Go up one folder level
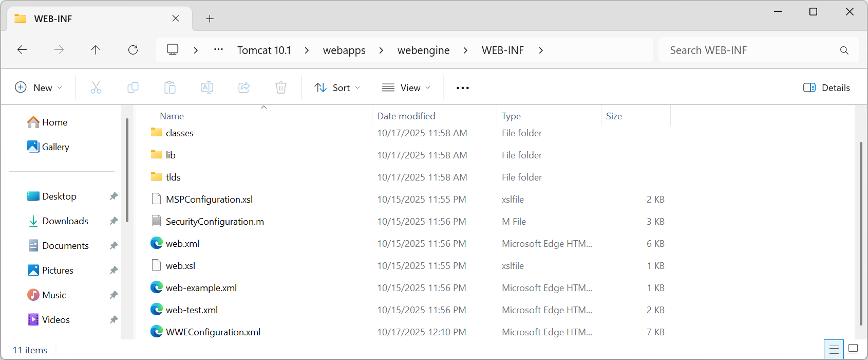The width and height of the screenshot is (868, 360). click(96, 50)
